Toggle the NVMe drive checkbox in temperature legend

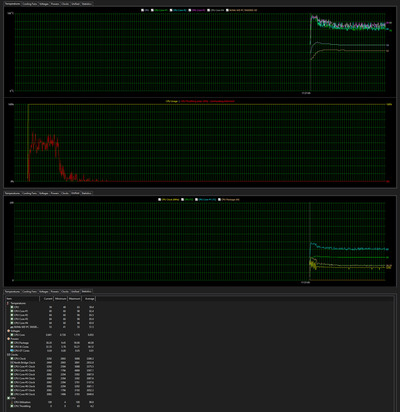227,10
